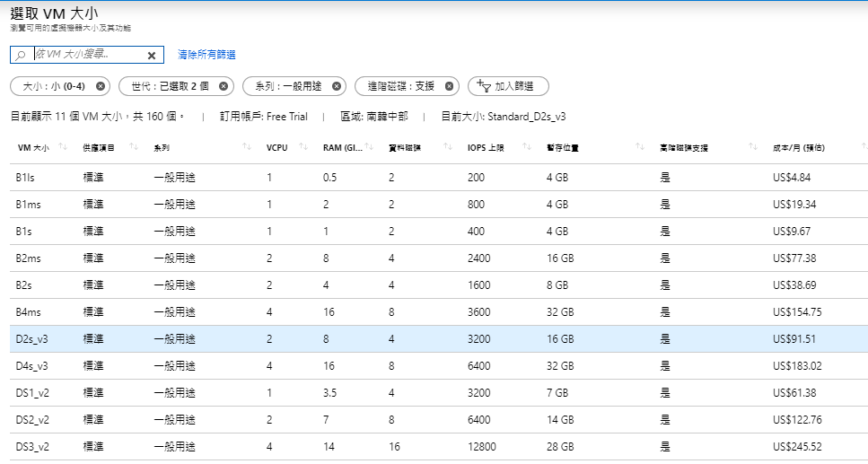This screenshot has height=464, width=868.
Task: Click the US$122.76 cost cell
Action: click(797, 419)
